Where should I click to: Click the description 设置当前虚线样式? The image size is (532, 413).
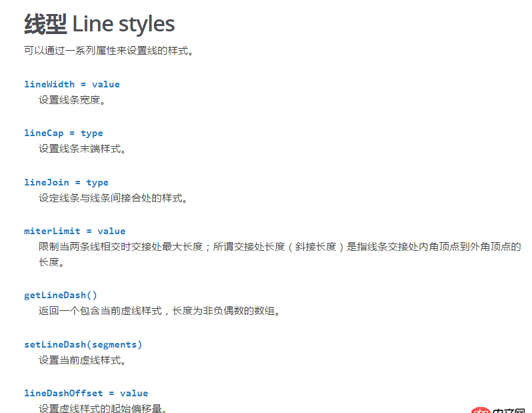82,360
